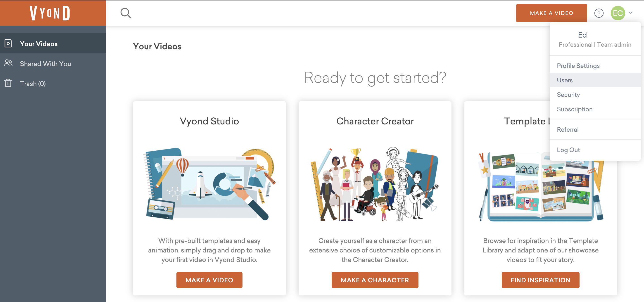Click the Shared With You people icon
This screenshot has width=644, height=302.
[x=8, y=63]
